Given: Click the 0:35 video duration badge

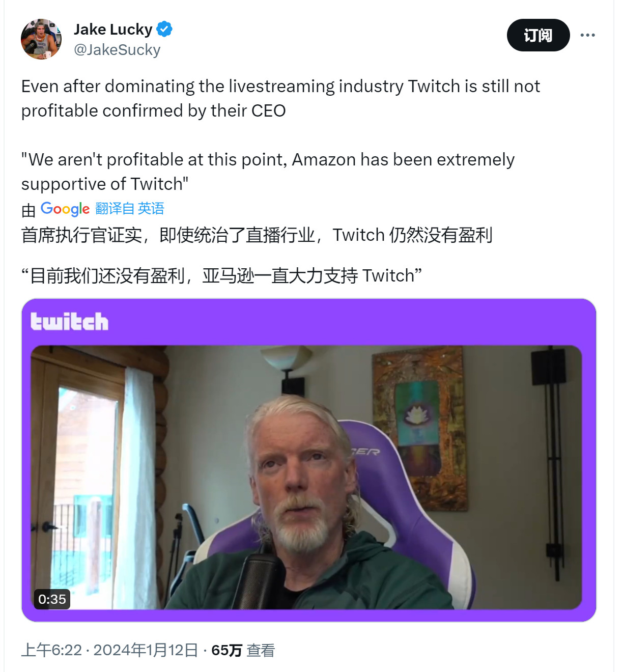Looking at the screenshot, I should click(x=52, y=599).
